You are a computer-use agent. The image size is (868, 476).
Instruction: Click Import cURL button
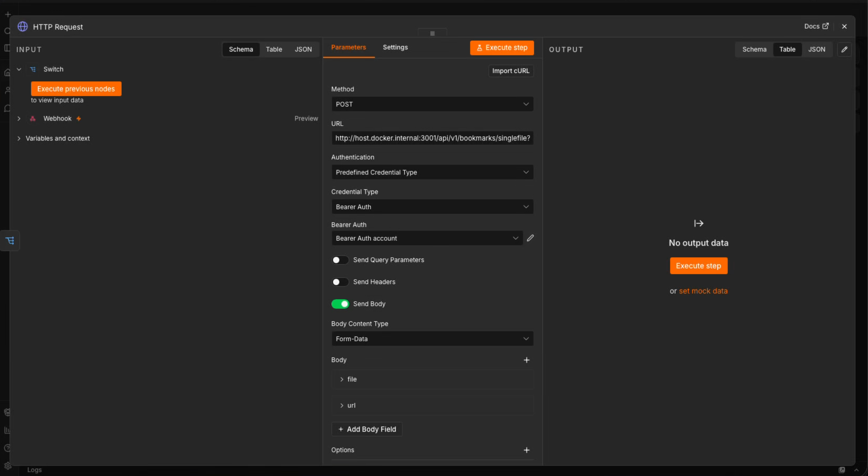511,71
